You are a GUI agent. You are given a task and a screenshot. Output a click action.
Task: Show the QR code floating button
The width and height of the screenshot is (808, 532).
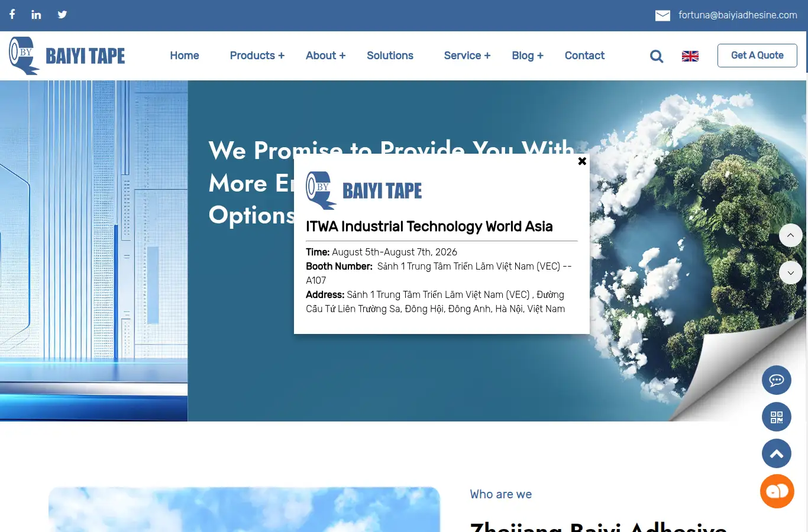pos(777,417)
